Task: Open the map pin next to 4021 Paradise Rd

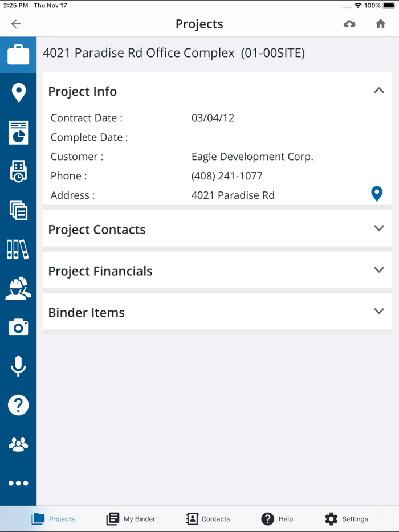Action: pos(377,194)
